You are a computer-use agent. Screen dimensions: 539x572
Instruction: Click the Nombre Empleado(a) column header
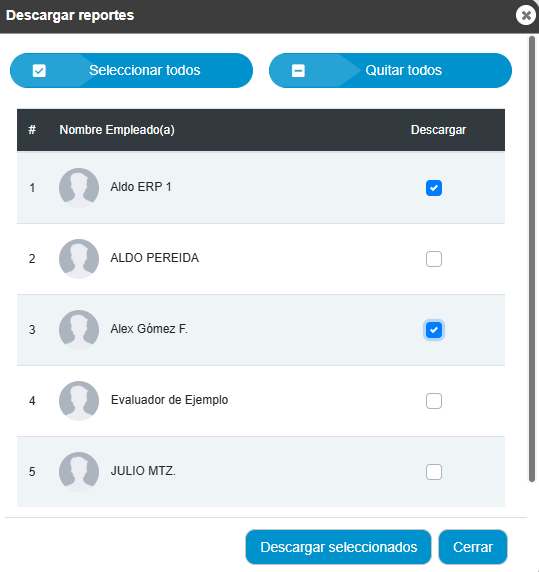(117, 130)
